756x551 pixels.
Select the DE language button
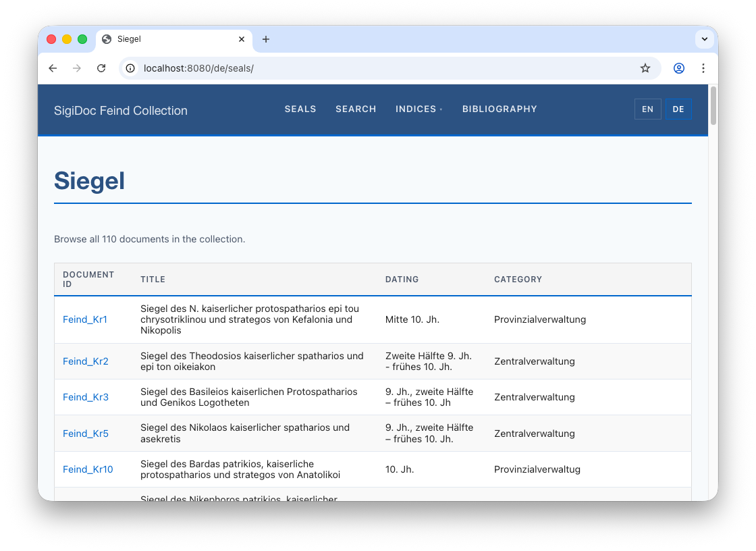[678, 109]
